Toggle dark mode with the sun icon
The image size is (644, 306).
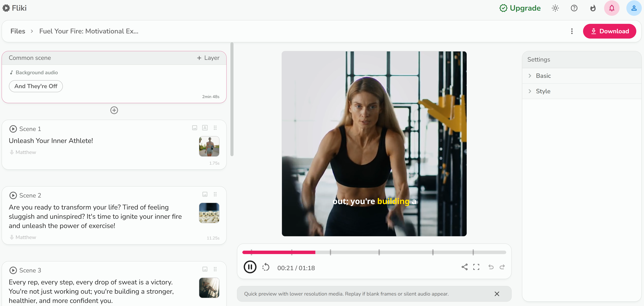tap(555, 8)
